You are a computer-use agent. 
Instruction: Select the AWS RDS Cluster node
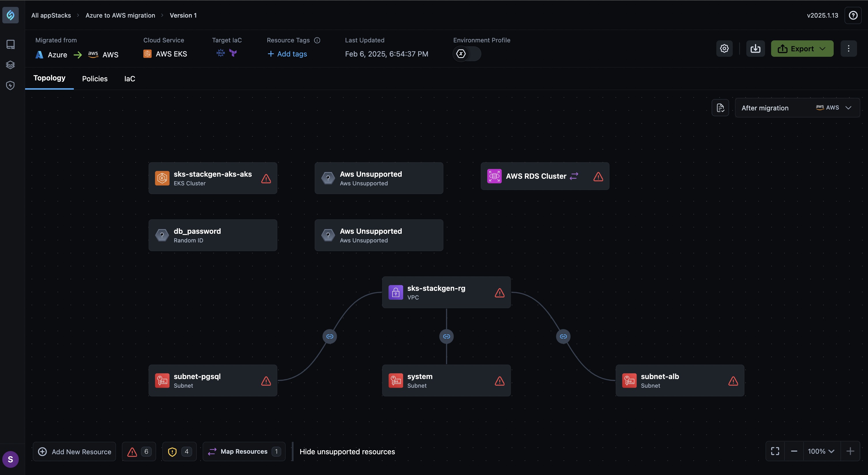(545, 176)
